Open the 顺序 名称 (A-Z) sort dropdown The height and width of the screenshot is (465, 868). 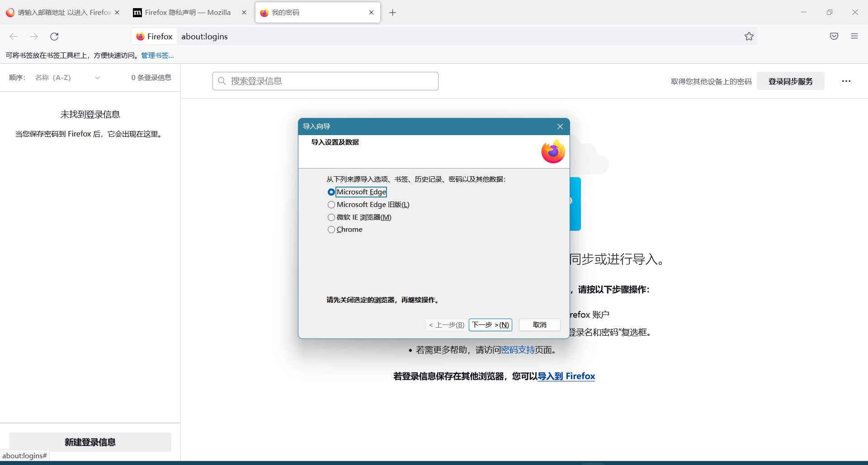[68, 78]
